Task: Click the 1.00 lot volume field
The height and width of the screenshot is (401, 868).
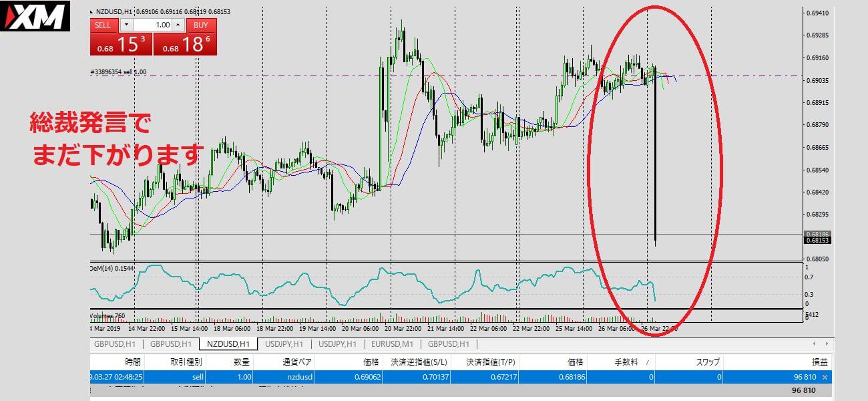Action: coord(152,25)
